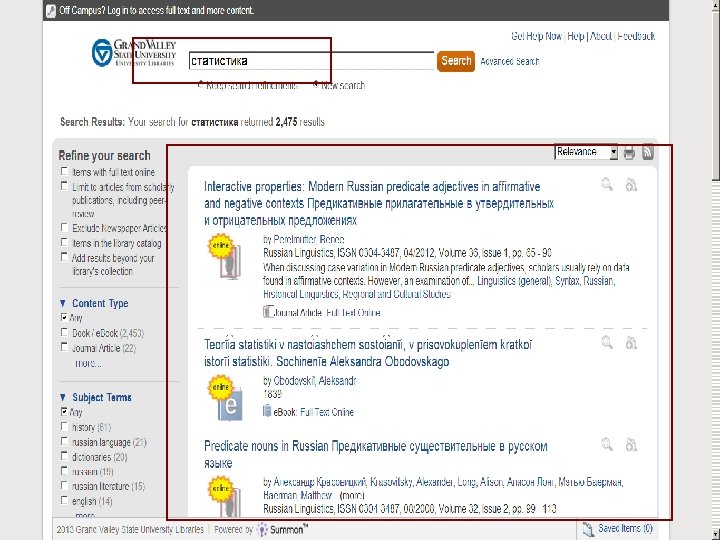
Task: Open the RSS feed icon
Action: [x=648, y=152]
